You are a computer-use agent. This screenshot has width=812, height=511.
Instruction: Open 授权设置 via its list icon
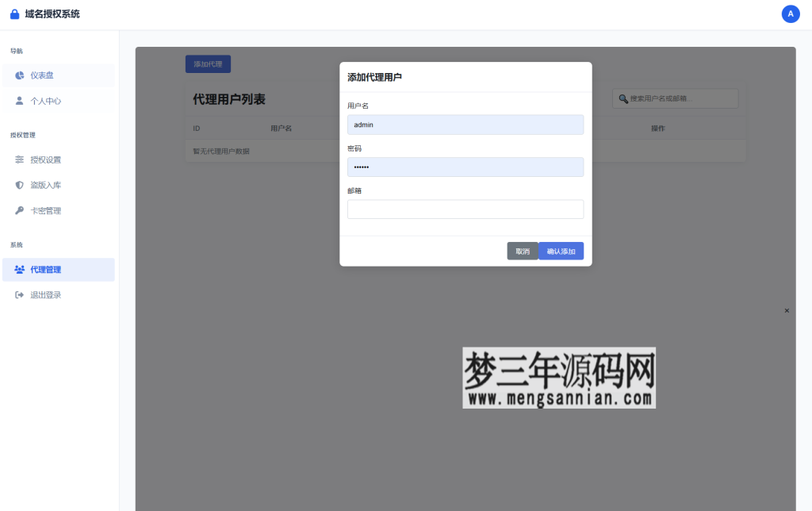click(x=18, y=159)
